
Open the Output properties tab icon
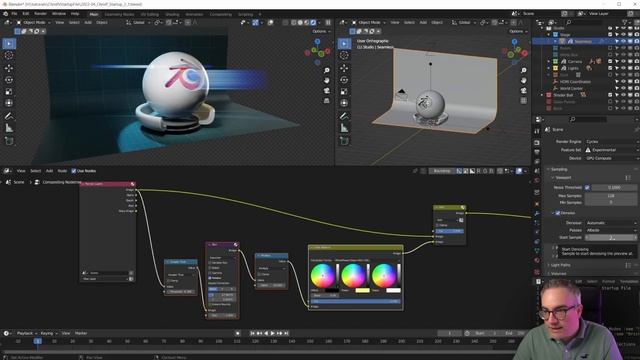click(537, 152)
